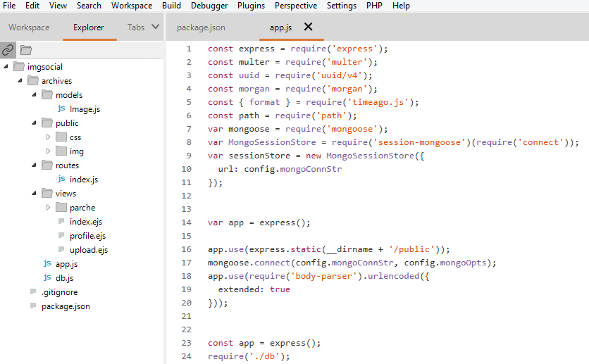This screenshot has height=364, width=589.
Task: Click the archives folder icon
Action: [x=33, y=80]
